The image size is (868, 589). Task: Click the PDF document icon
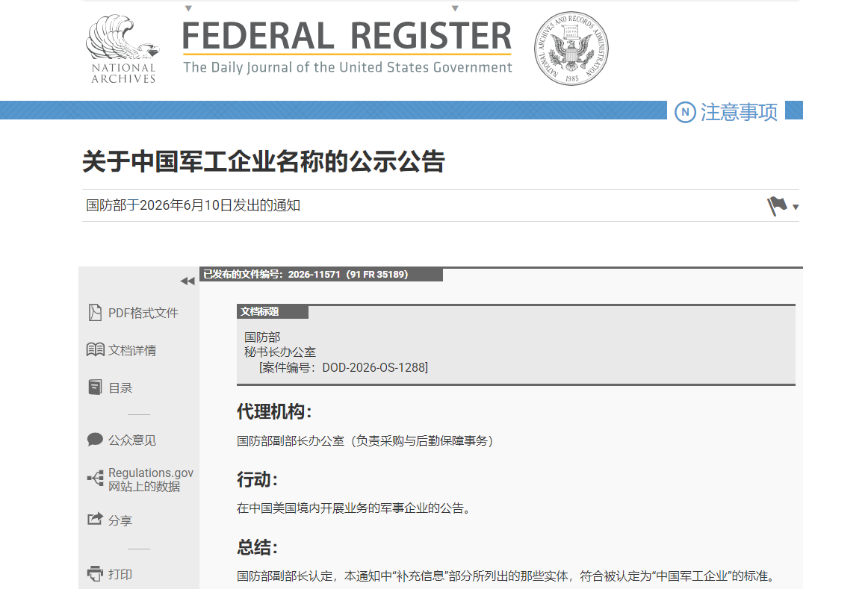(x=95, y=313)
